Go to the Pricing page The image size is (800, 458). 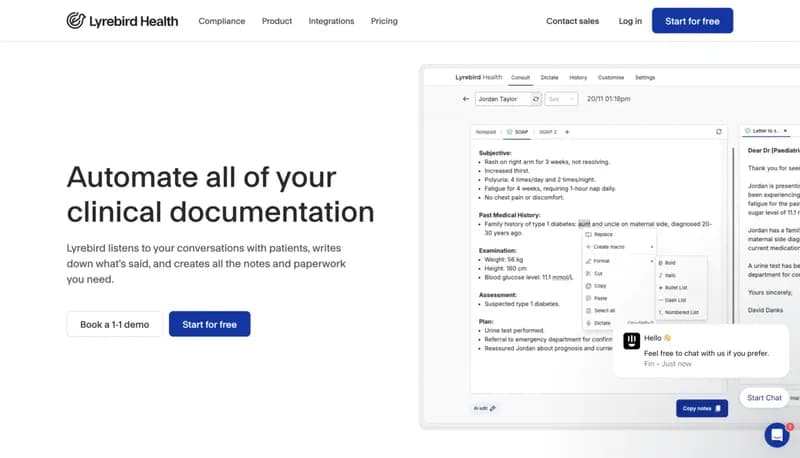[x=384, y=21]
